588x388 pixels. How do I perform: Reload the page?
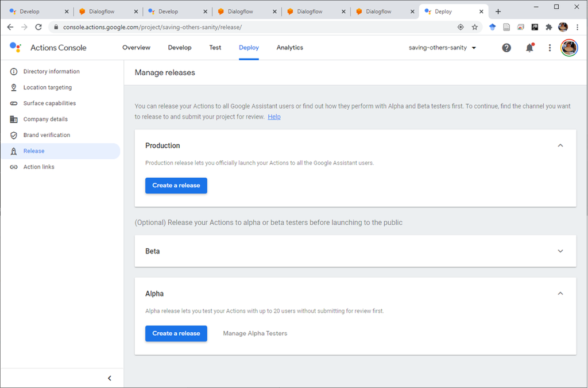(x=38, y=27)
